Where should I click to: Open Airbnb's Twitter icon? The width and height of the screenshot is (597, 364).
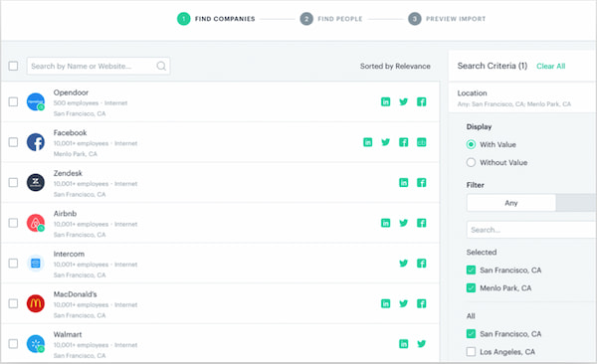pyautogui.click(x=403, y=223)
